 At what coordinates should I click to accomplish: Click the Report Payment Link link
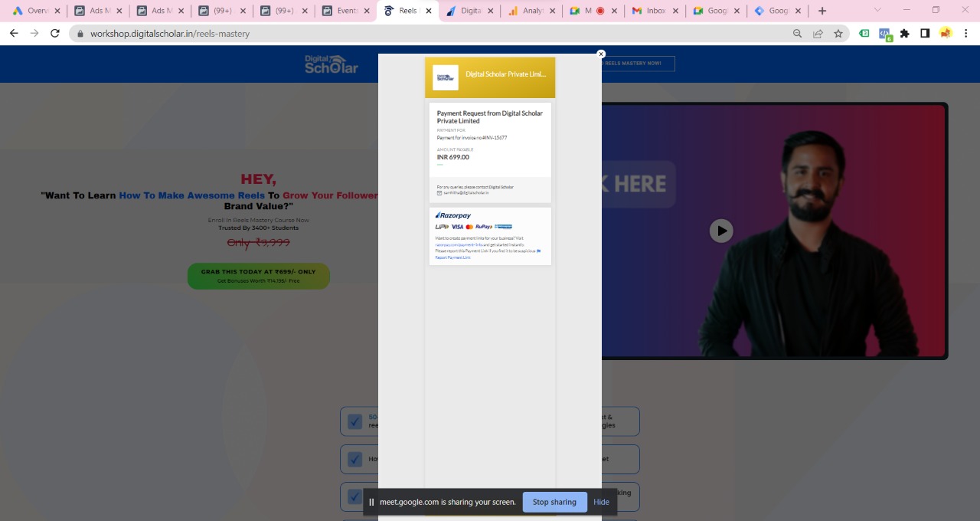(453, 257)
